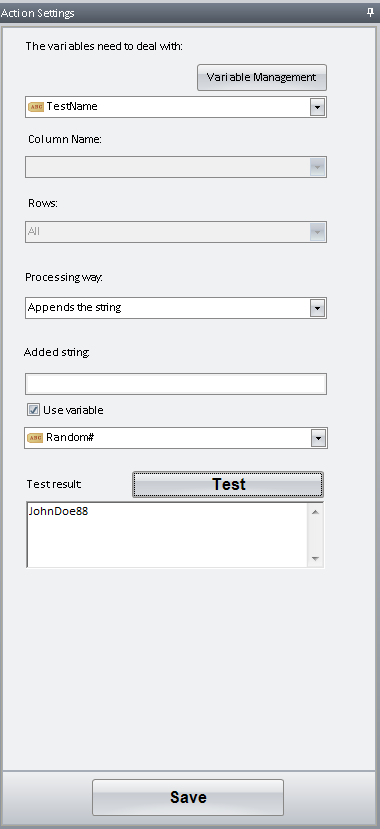The height and width of the screenshot is (829, 380).
Task: Expand the Processing way dropdown arrow
Action: [x=317, y=308]
